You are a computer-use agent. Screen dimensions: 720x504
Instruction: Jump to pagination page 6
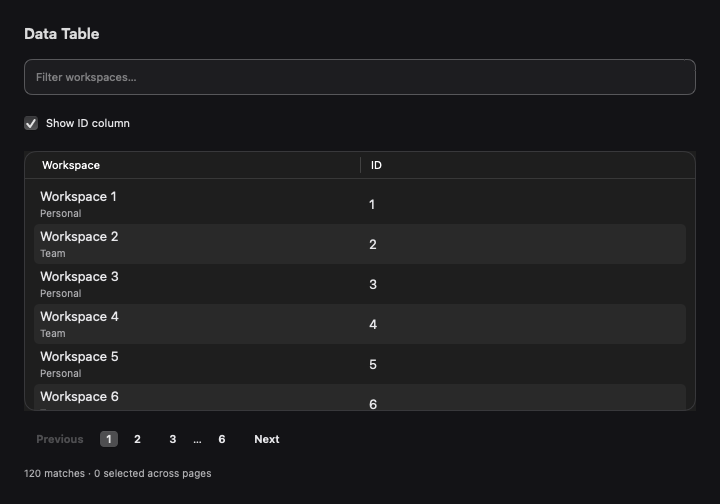click(222, 439)
